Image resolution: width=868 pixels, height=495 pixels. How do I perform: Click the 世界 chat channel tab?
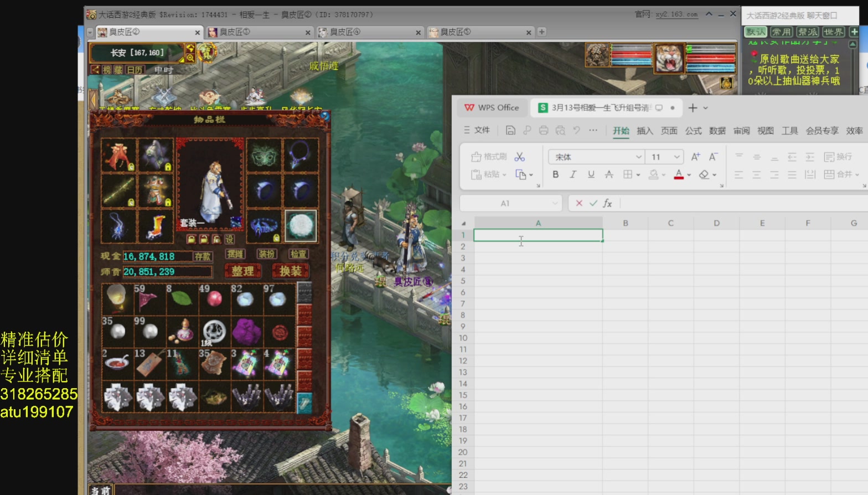tap(834, 32)
